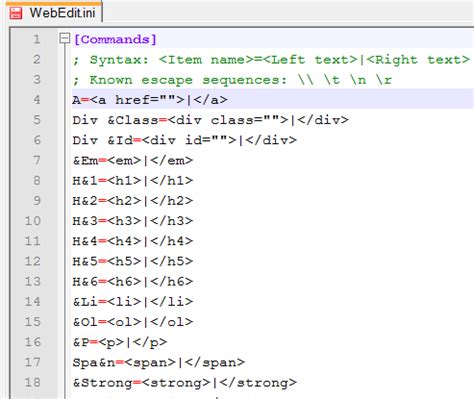Click the 'Div &Id' definition line
Screen dimensions: 474x399
(184, 140)
